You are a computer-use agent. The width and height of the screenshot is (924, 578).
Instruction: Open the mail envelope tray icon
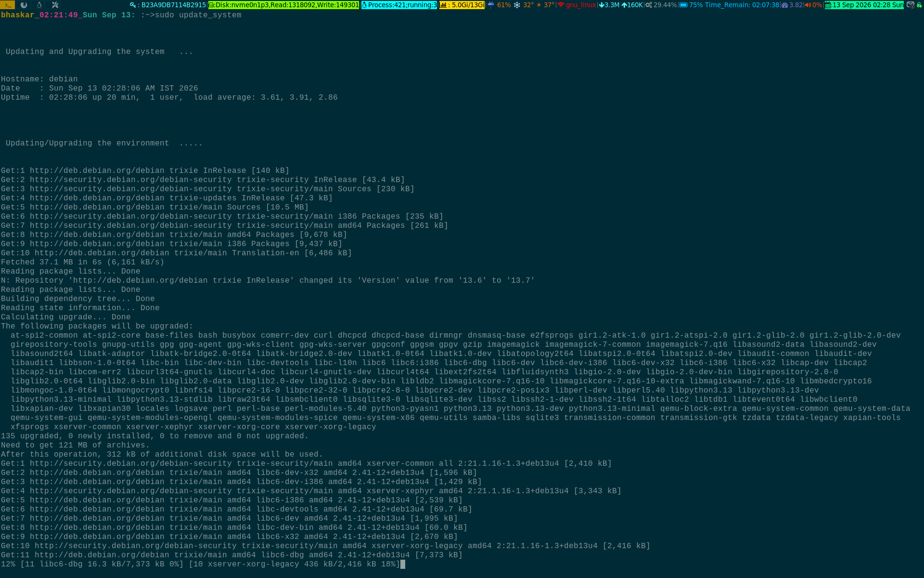[911, 5]
